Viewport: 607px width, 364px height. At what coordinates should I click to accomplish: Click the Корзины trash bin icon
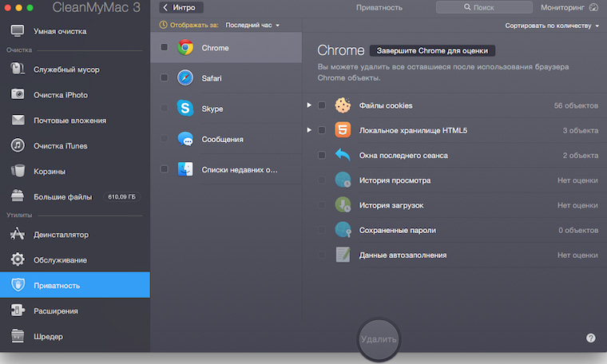coord(18,171)
